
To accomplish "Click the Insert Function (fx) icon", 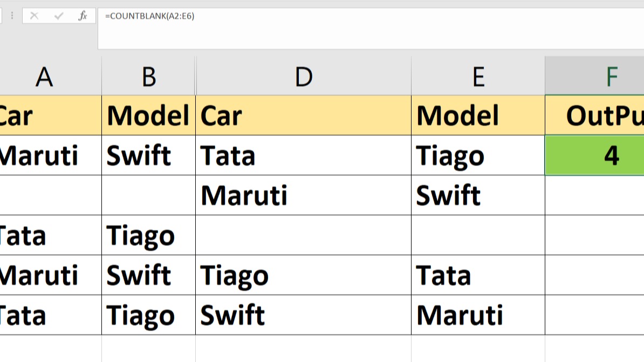I will click(82, 16).
